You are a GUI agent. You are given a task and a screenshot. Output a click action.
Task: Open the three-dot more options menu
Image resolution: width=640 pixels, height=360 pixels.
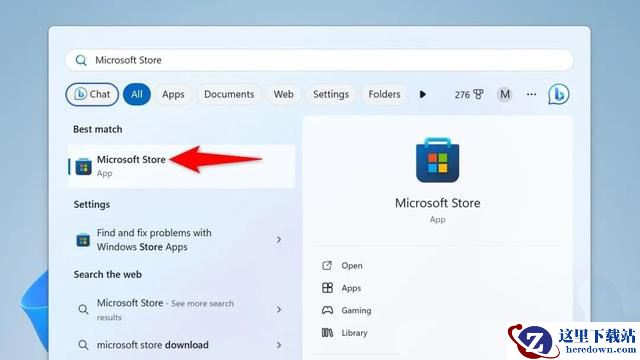click(531, 94)
